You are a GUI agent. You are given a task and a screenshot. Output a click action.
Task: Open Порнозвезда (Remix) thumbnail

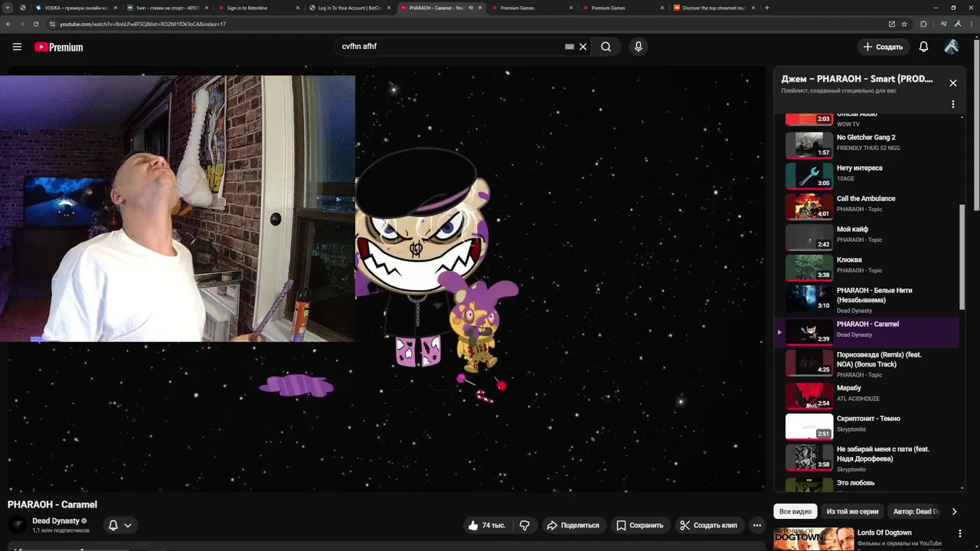click(809, 363)
